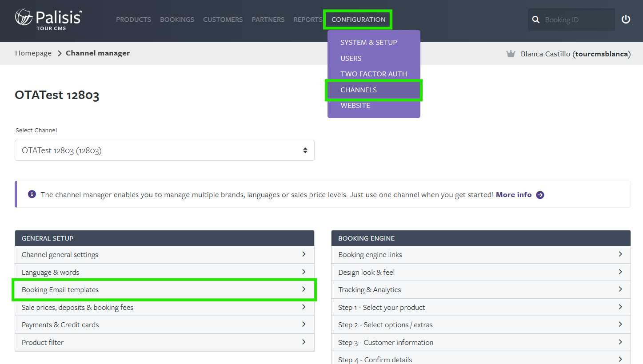This screenshot has height=364, width=643.
Task: Click the chevron on Product filter row
Action: 304,342
